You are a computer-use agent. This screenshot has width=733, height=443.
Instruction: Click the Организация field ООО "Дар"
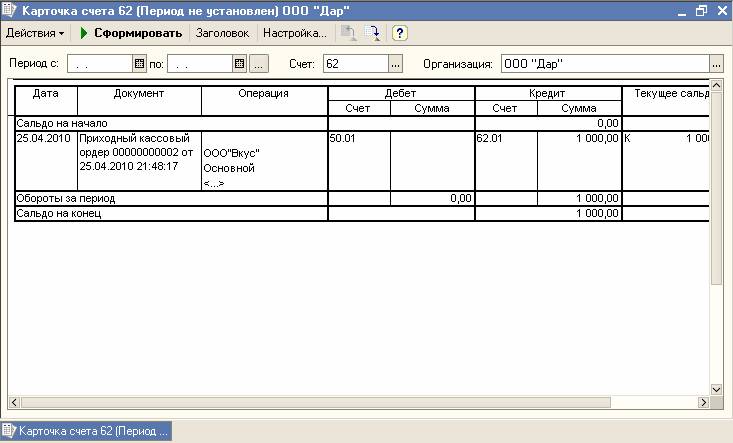pyautogui.click(x=605, y=64)
